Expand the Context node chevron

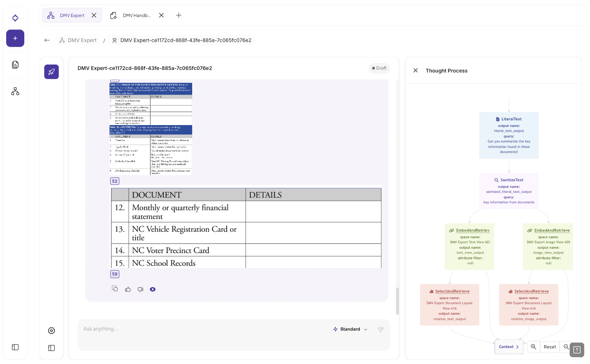click(x=517, y=347)
